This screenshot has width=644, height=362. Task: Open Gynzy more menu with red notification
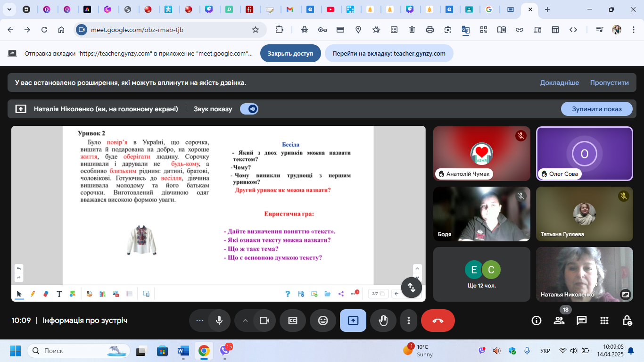pos(355,293)
